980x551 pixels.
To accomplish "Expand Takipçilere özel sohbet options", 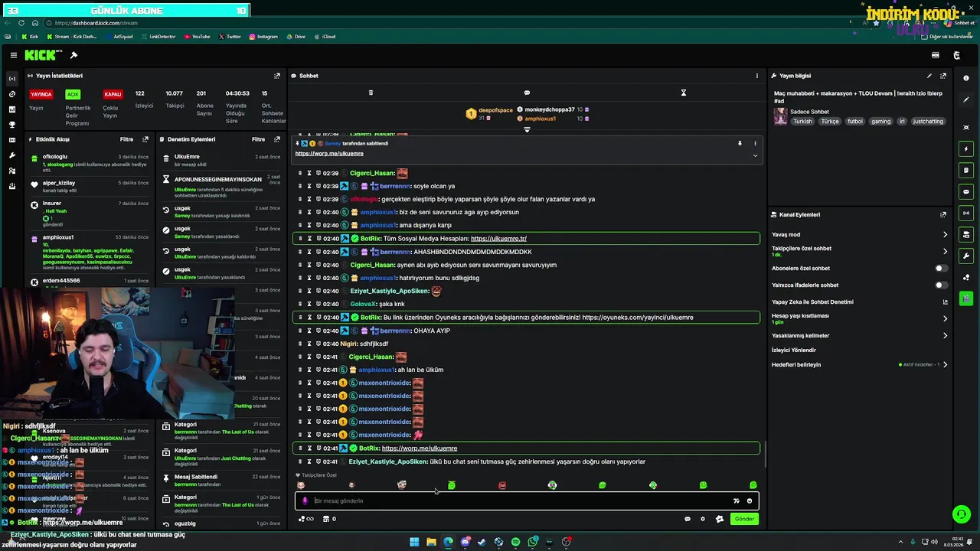I will 945,251.
